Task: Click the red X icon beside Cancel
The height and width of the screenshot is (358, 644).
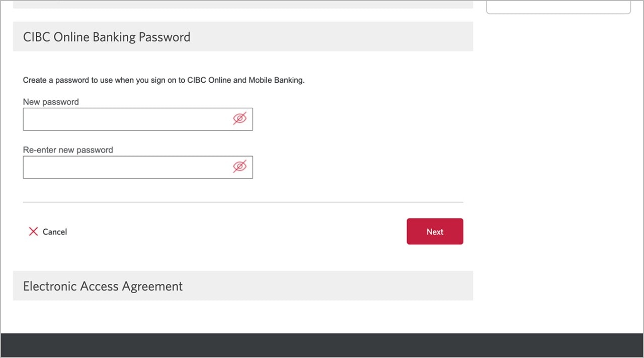Action: (33, 232)
